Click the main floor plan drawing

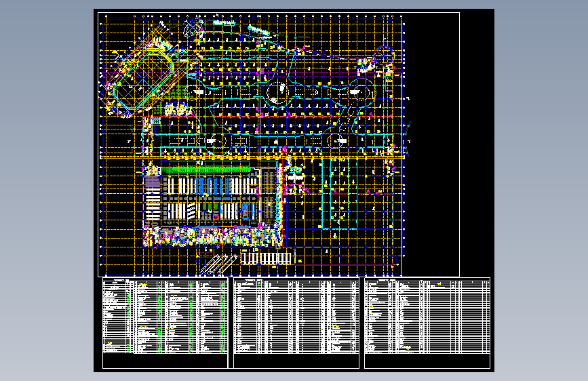point(279,145)
